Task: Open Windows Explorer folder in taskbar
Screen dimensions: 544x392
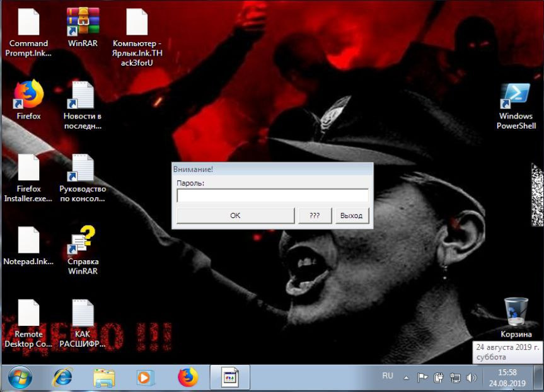Action: coord(104,378)
